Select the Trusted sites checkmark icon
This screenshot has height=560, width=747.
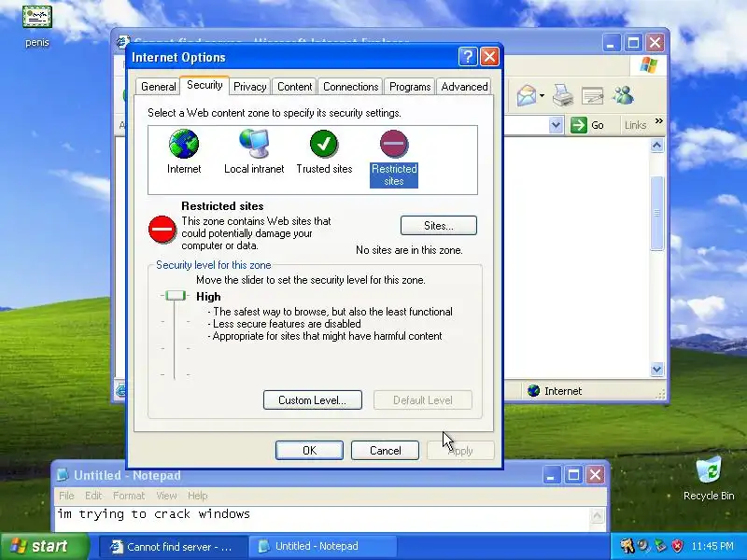click(324, 144)
